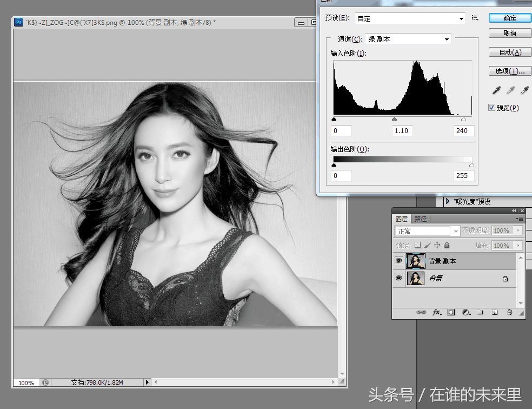Click the create new layer icon
Image resolution: width=532 pixels, height=409 pixels.
[x=494, y=312]
